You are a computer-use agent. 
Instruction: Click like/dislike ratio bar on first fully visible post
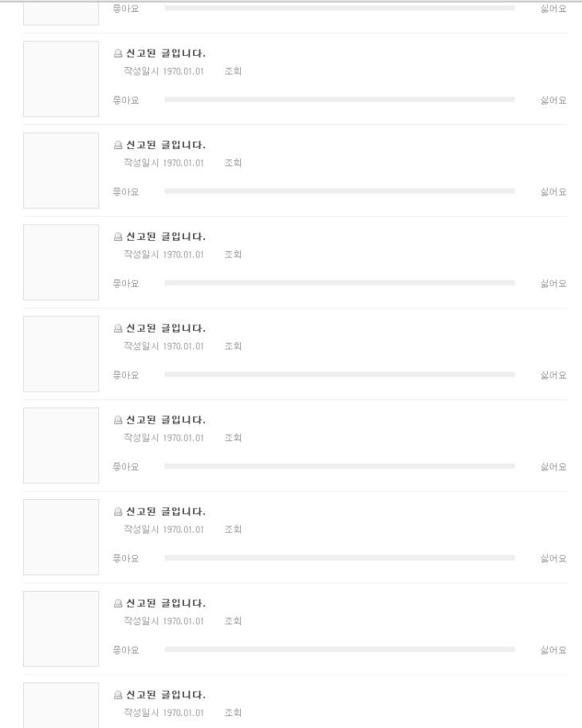(340, 100)
